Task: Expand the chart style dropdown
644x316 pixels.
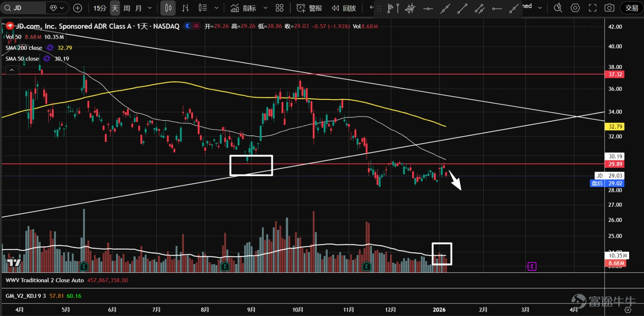Action: point(217,8)
